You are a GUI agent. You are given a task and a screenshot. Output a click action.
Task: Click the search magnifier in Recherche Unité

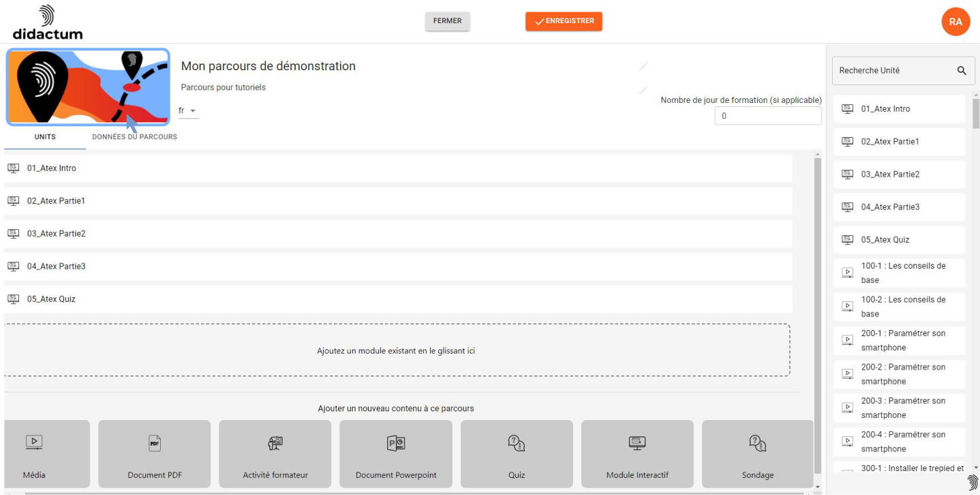click(x=962, y=70)
